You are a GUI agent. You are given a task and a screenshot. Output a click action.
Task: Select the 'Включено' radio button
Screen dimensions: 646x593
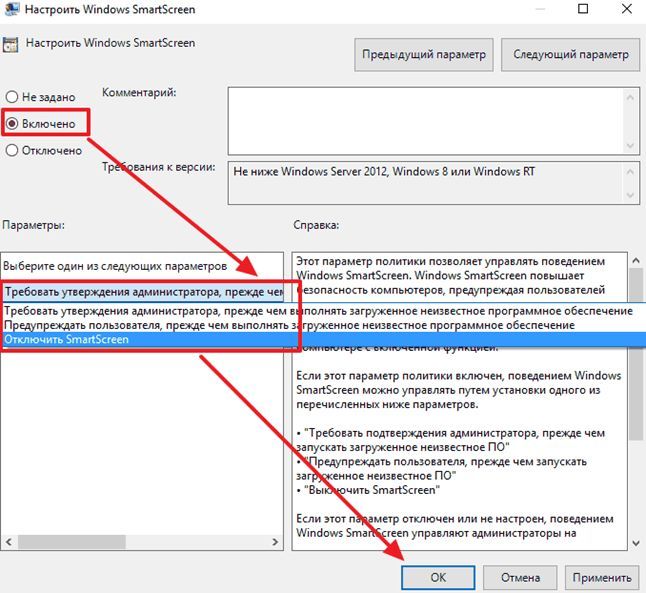pos(12,123)
